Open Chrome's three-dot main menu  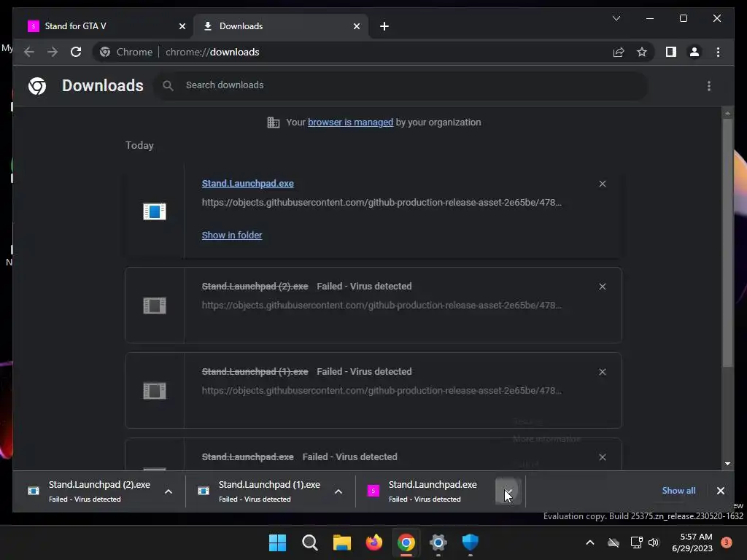click(x=718, y=52)
